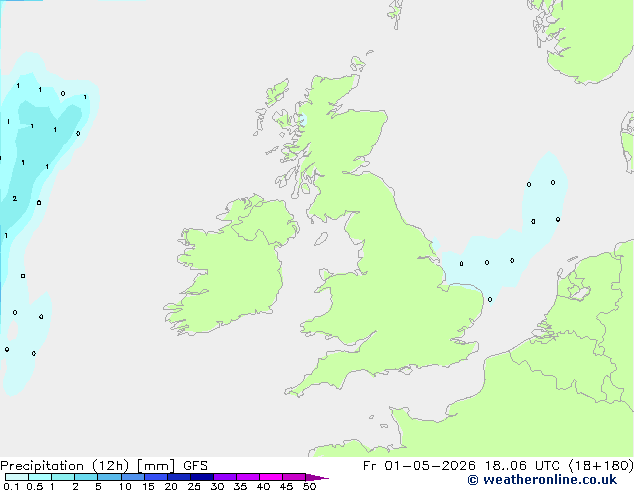Select the 5–10 mm legend color swatch
This screenshot has height=490, width=634.
click(109, 477)
